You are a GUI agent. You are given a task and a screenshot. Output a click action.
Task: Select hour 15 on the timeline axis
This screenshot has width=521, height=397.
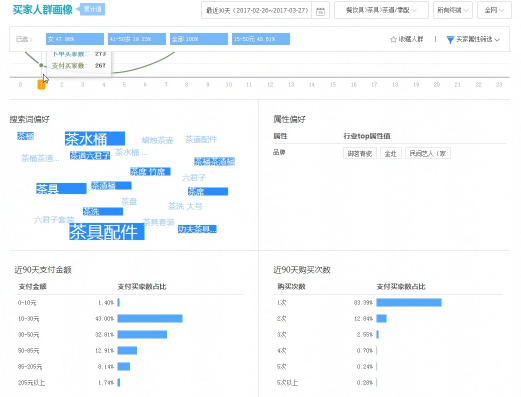[x=333, y=85]
